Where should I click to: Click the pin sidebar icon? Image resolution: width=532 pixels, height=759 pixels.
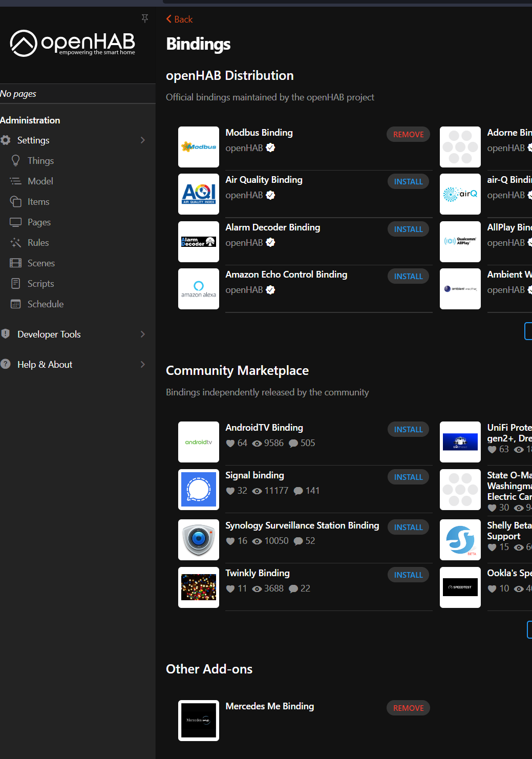pos(145,18)
